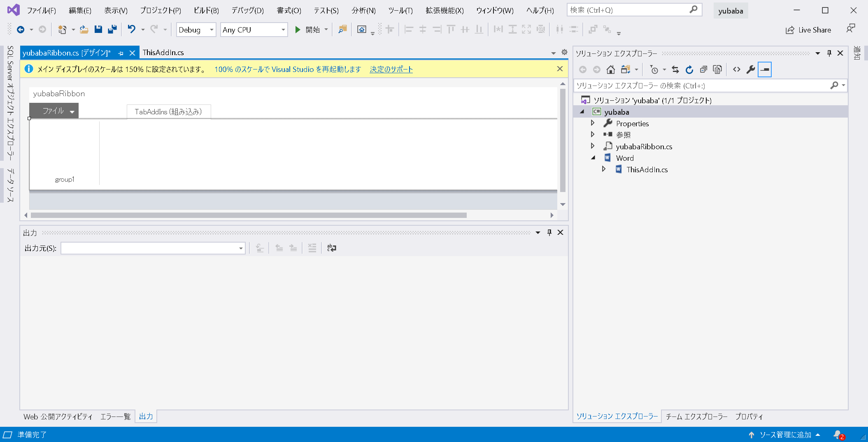Open the 出力元 source combo box

[153, 248]
